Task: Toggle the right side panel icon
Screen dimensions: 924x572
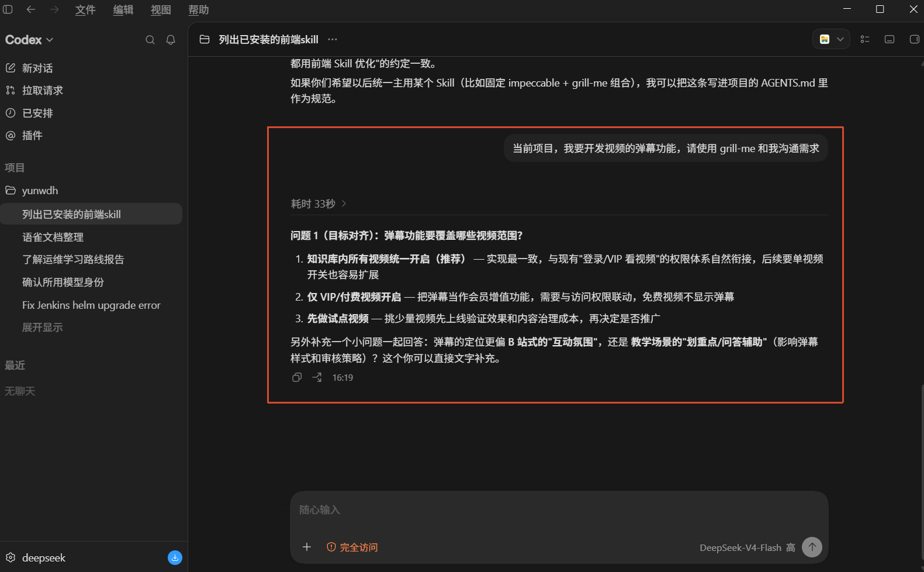Action: [915, 39]
